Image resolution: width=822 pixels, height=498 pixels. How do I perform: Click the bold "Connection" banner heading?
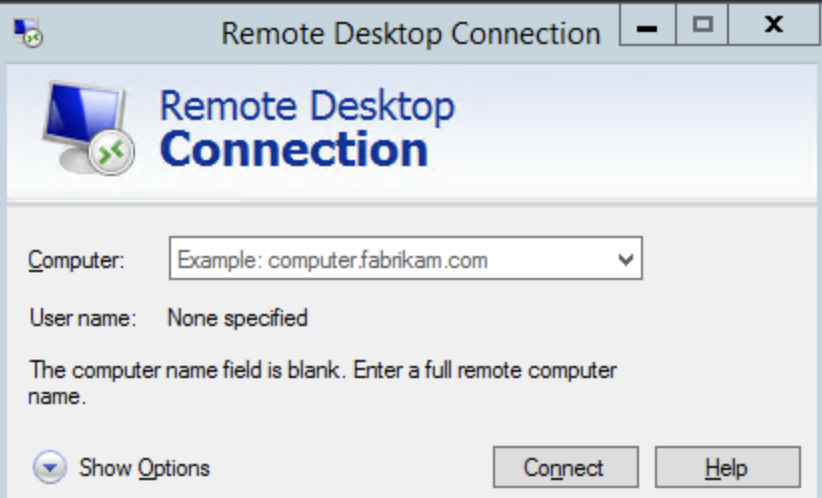pyautogui.click(x=294, y=150)
